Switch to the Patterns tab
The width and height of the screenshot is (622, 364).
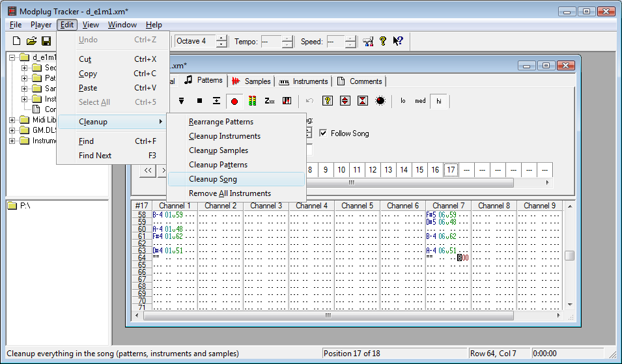(203, 81)
